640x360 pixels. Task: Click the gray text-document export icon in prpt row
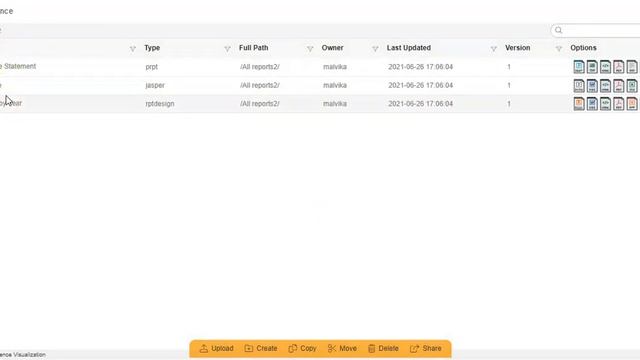pos(632,67)
